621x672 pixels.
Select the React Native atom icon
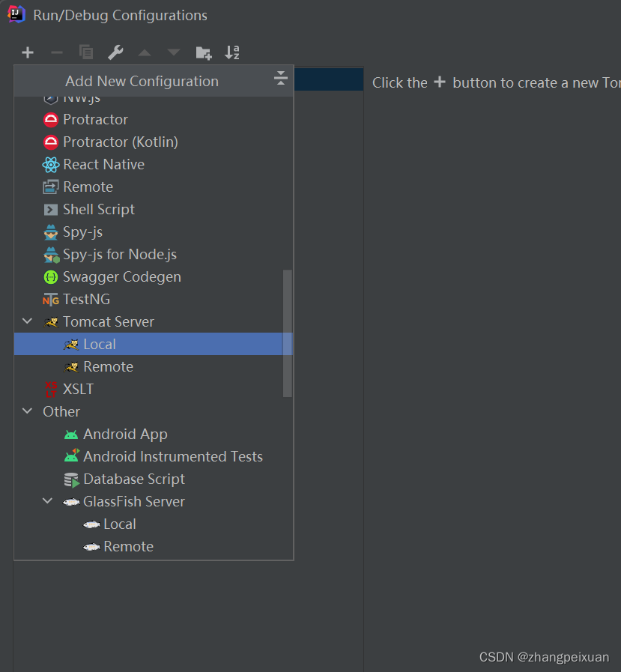coord(51,165)
